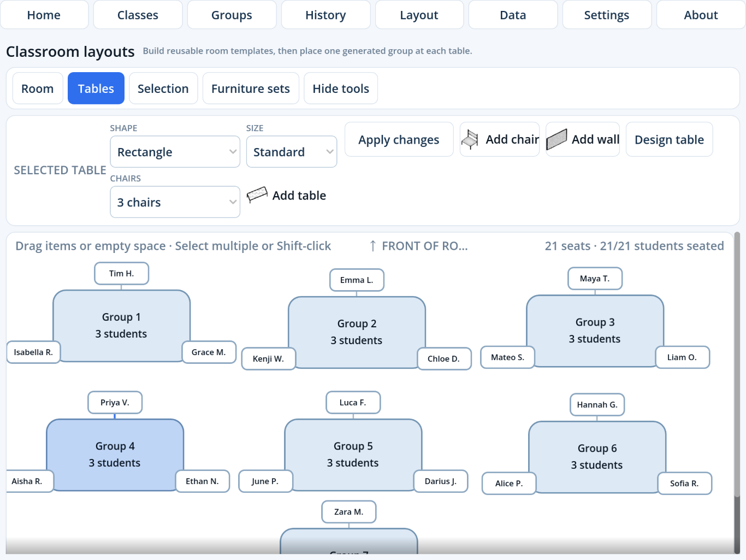746x560 pixels.
Task: Click Emma L. seat label
Action: [x=357, y=280]
